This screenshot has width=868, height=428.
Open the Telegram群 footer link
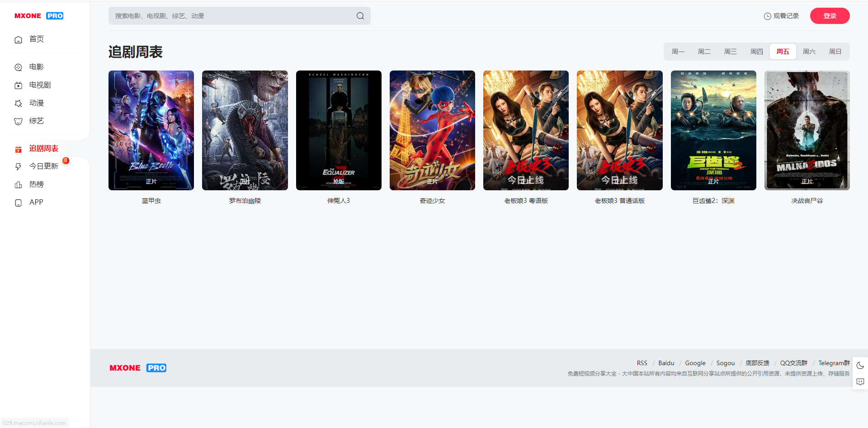[834, 363]
